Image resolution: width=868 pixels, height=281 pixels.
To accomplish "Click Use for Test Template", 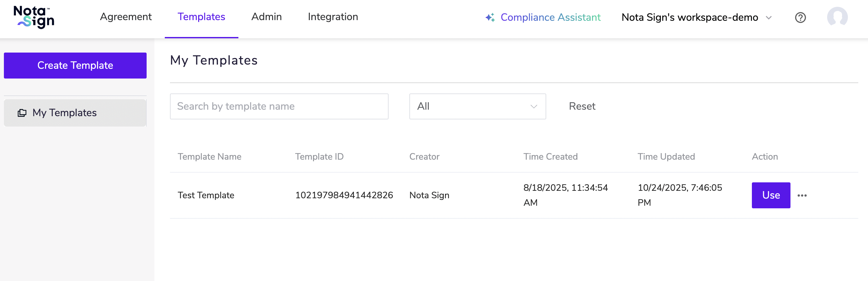I will pos(770,195).
